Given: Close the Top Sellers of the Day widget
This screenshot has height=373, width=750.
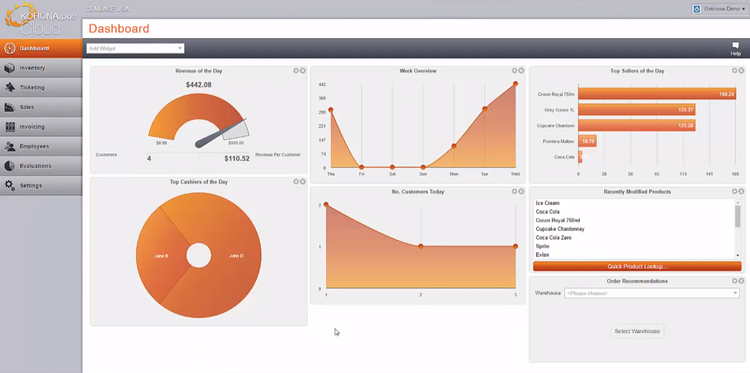Looking at the screenshot, I should 741,71.
